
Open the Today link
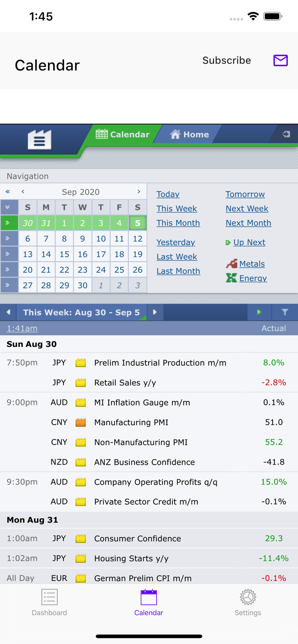click(x=167, y=194)
